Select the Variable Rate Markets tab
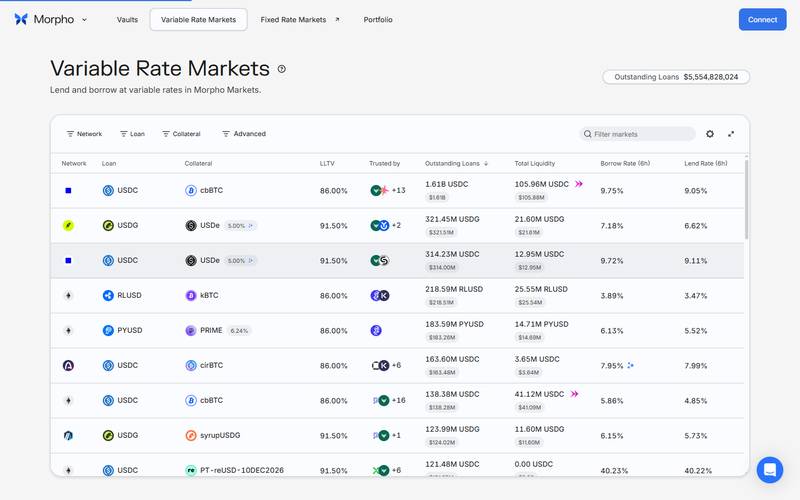800x500 pixels. [198, 19]
